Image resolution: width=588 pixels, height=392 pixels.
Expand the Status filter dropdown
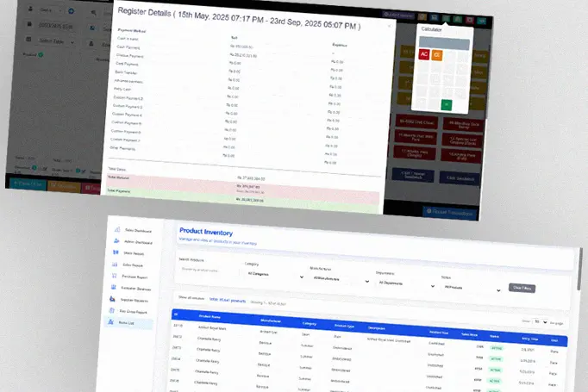click(x=466, y=286)
